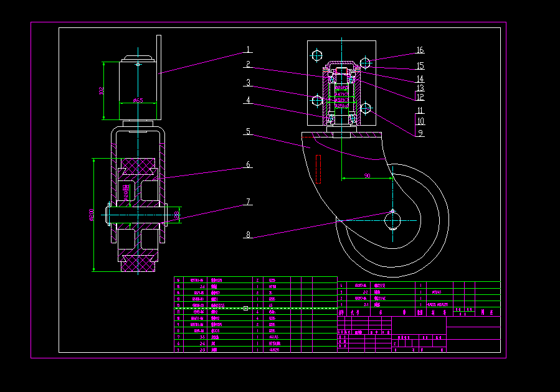Select balloon callout 14 on the right
The height and width of the screenshot is (392, 560).
coord(419,79)
